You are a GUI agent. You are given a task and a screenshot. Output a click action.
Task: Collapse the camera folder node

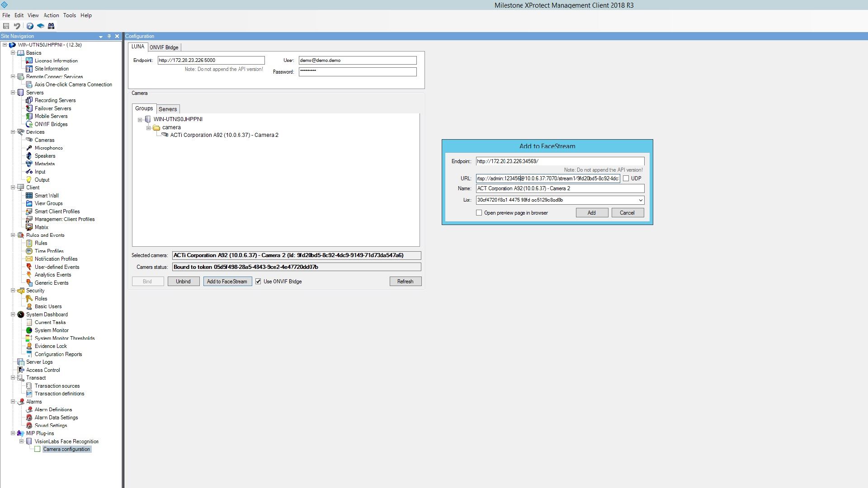tap(148, 128)
